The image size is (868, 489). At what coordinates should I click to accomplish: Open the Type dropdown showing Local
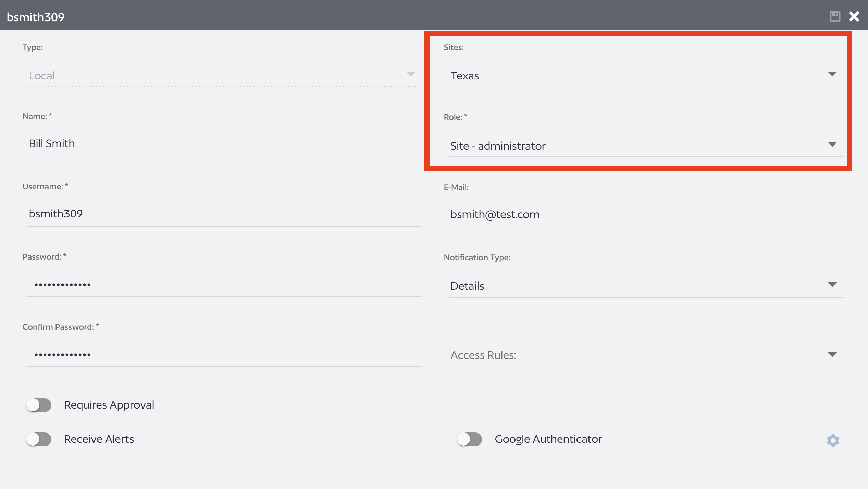tap(410, 74)
